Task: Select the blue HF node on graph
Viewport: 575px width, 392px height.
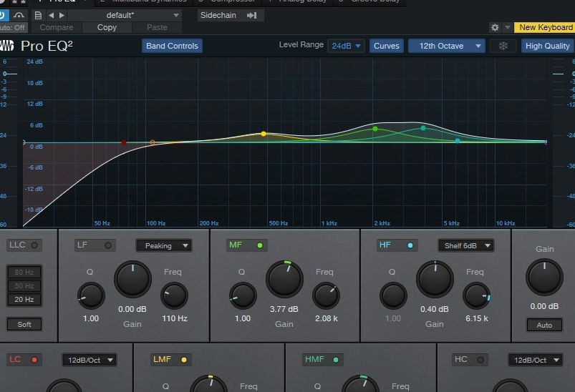Action: tap(458, 141)
